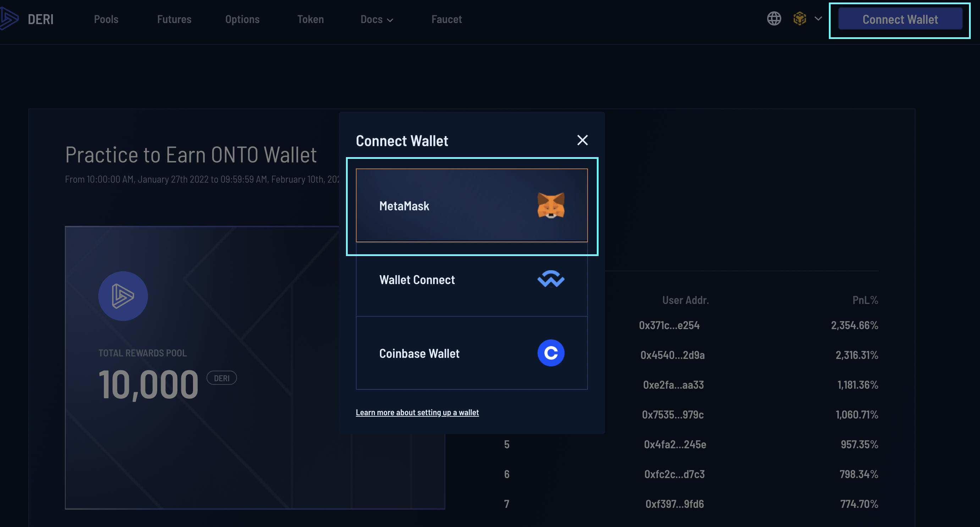Click the 798.34% PnL value
980x527 pixels.
859,474
